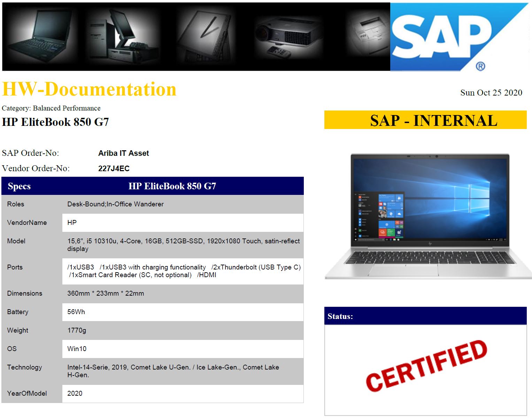This screenshot has height=418, width=532.
Task: Click the Win10 value
Action: [x=77, y=349]
